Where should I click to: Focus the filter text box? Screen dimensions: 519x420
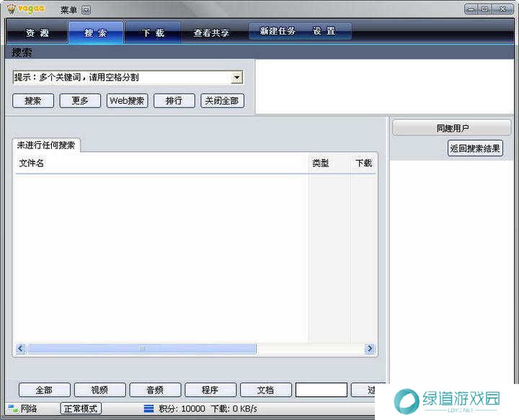point(321,390)
